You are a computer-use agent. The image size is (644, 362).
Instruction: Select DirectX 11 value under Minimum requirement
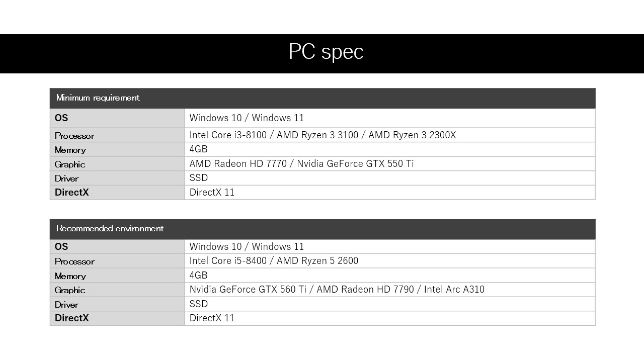pos(212,193)
